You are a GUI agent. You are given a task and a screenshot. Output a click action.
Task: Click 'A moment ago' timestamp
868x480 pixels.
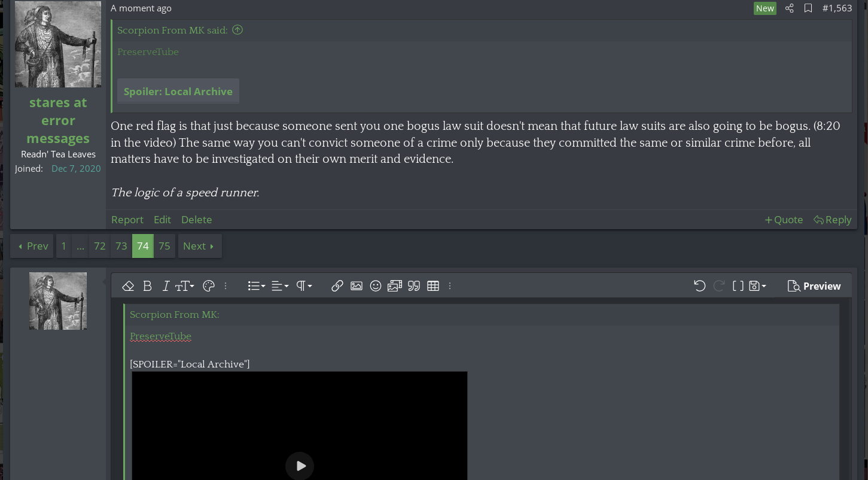(x=141, y=8)
